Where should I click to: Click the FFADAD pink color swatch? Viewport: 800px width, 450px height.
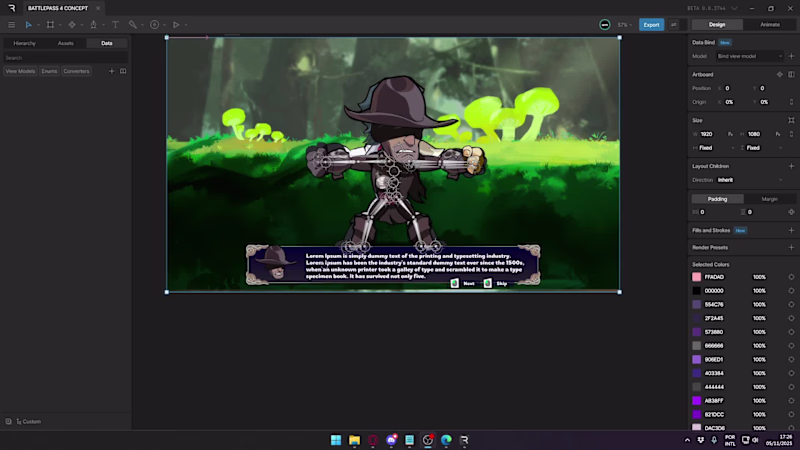coord(696,277)
